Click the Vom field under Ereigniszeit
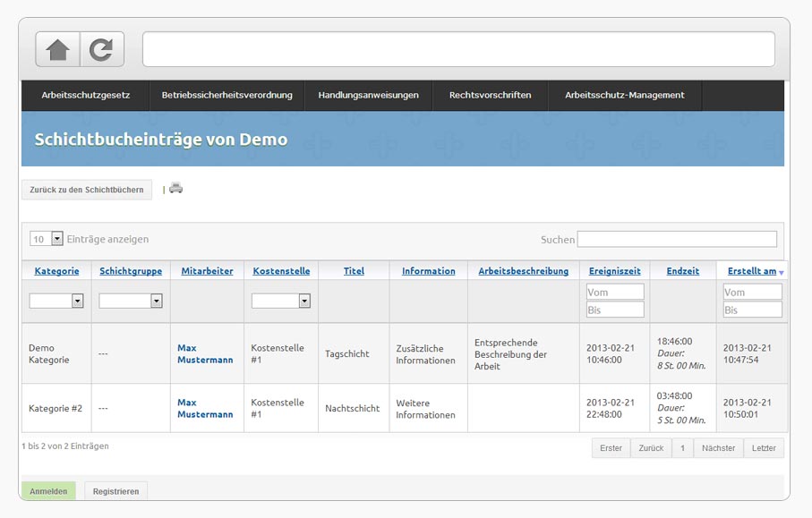This screenshot has height=518, width=812. click(x=615, y=292)
